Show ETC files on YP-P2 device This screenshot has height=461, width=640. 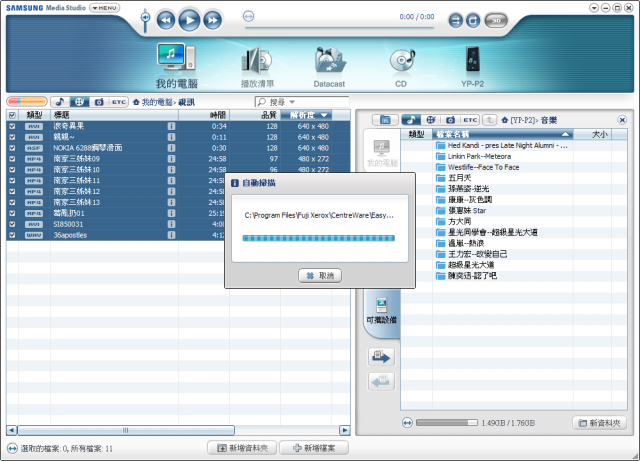click(470, 120)
